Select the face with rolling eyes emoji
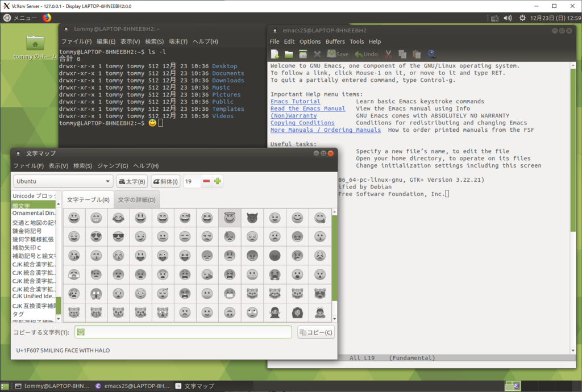Image resolution: width=582 pixels, height=392 pixels. click(252, 312)
